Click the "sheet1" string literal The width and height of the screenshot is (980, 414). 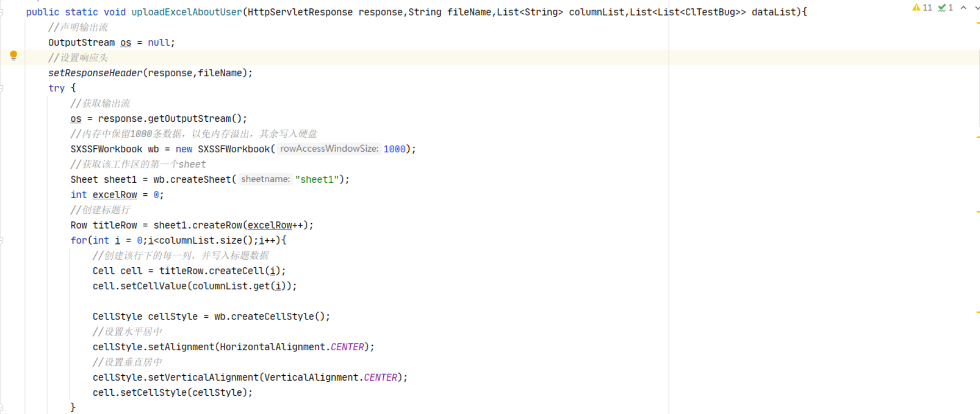coord(317,179)
